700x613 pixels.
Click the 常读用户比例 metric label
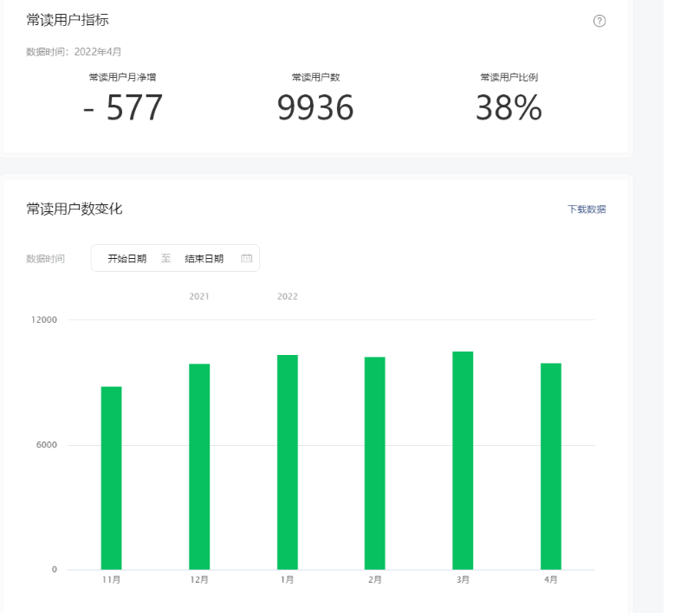tap(509, 77)
